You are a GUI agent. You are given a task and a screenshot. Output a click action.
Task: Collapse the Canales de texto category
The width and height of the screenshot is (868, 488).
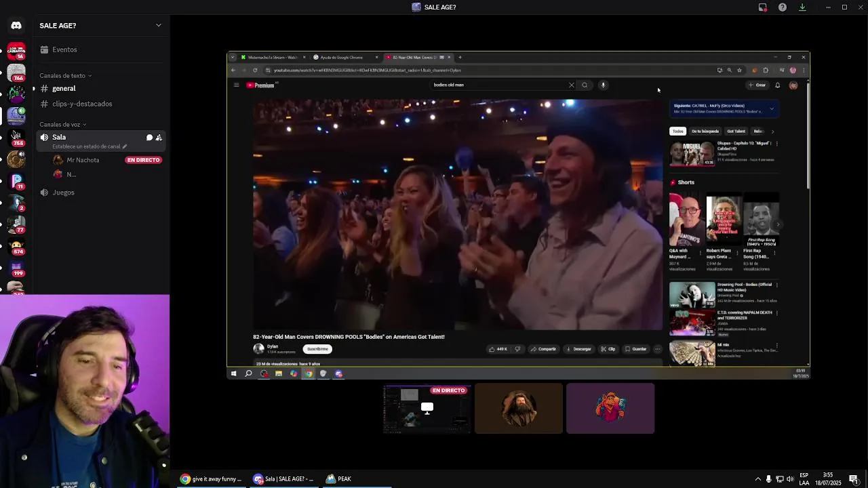(x=65, y=76)
